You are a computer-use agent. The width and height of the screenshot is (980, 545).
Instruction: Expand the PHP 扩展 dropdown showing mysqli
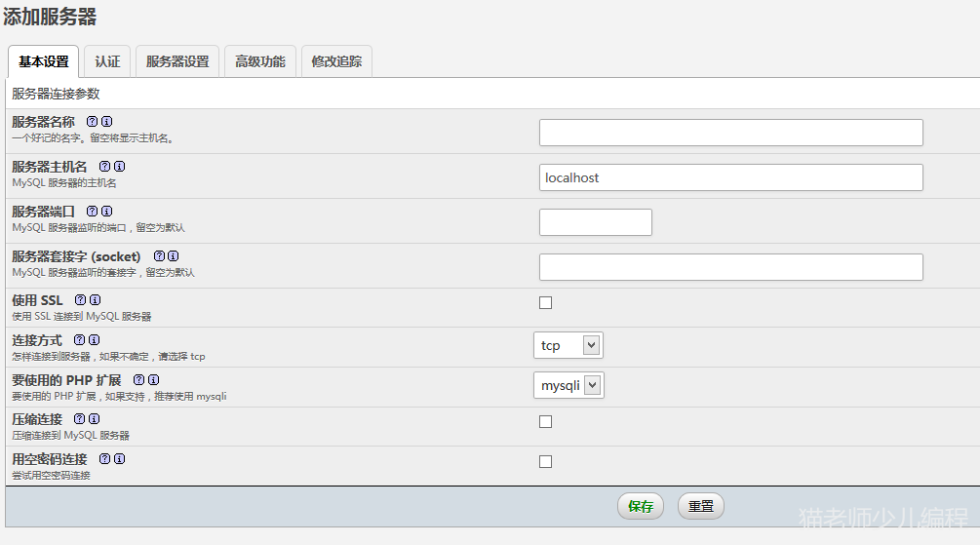[x=568, y=385]
